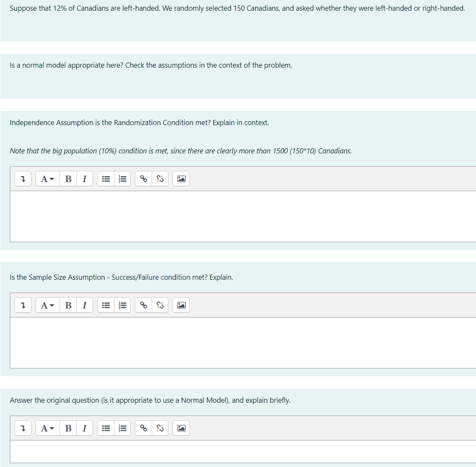Show more buttons in the final answer editor
Image resolution: width=476 pixels, height=467 pixels.
click(23, 428)
